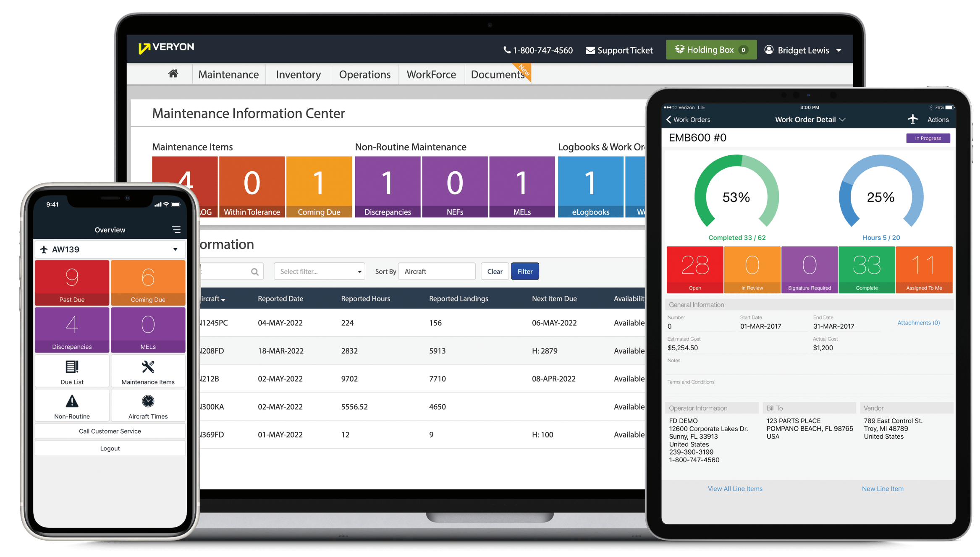Click the Filter button in table
This screenshot has height=557, width=980.
click(x=524, y=272)
